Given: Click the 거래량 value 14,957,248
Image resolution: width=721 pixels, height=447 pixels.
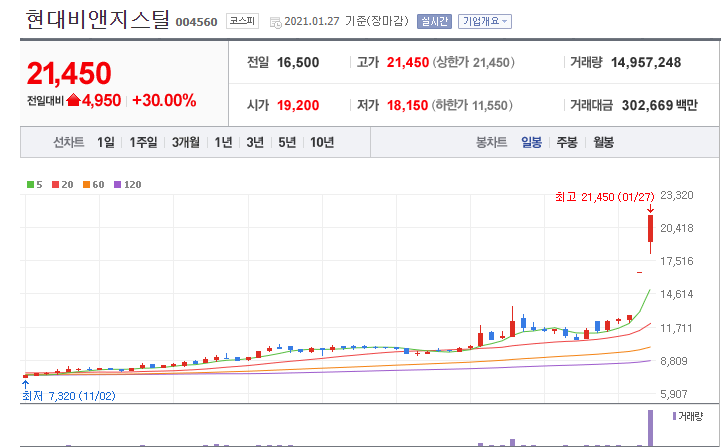Looking at the screenshot, I should coord(646,63).
